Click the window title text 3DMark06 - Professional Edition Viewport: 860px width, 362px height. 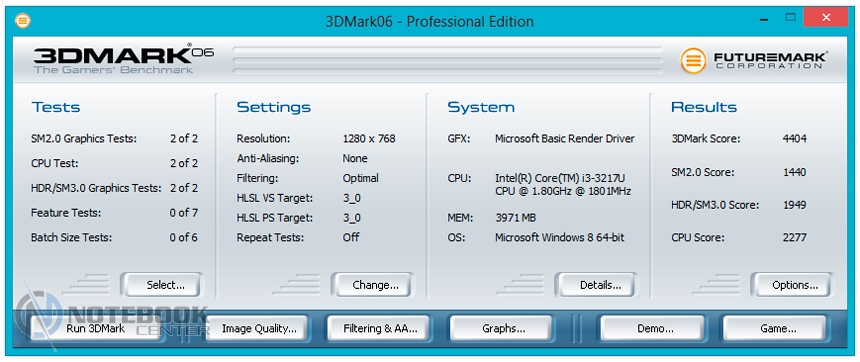[429, 21]
